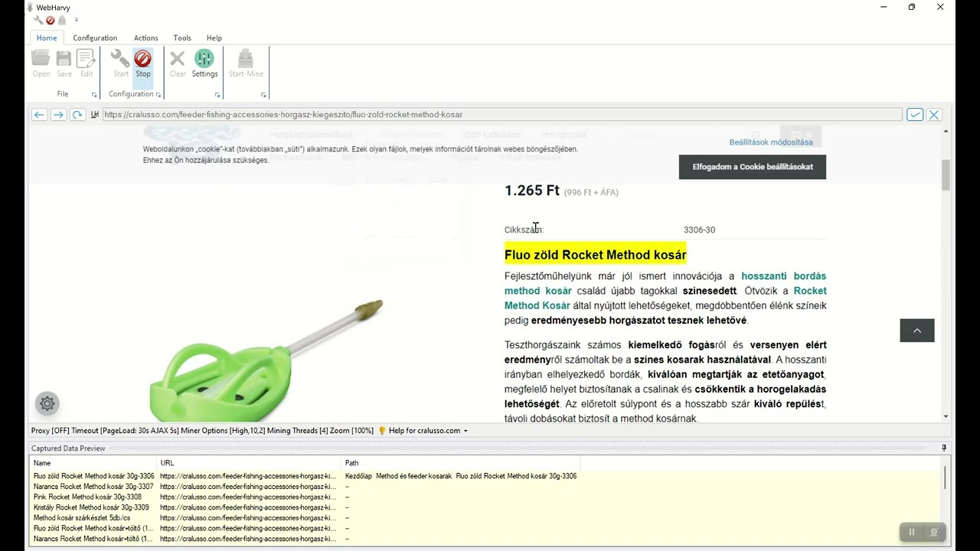
Task: Pause using the overlay pause button
Action: 912,532
